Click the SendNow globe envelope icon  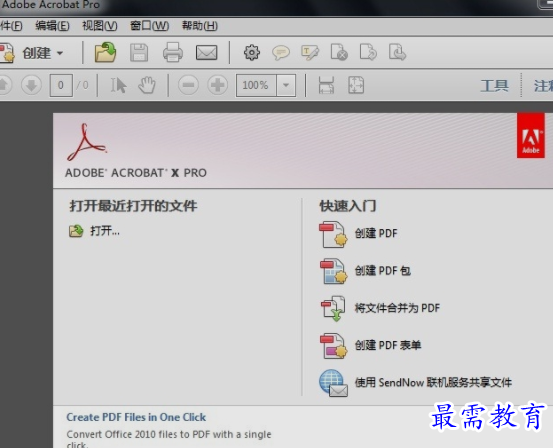click(333, 383)
